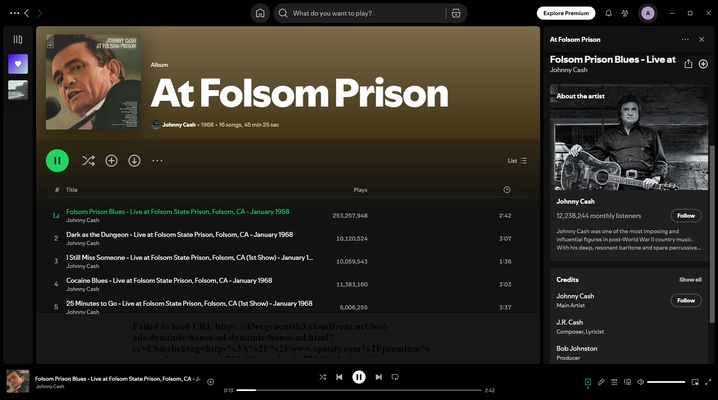
Task: Open Johnny Cash artist link under album title
Action: point(179,124)
